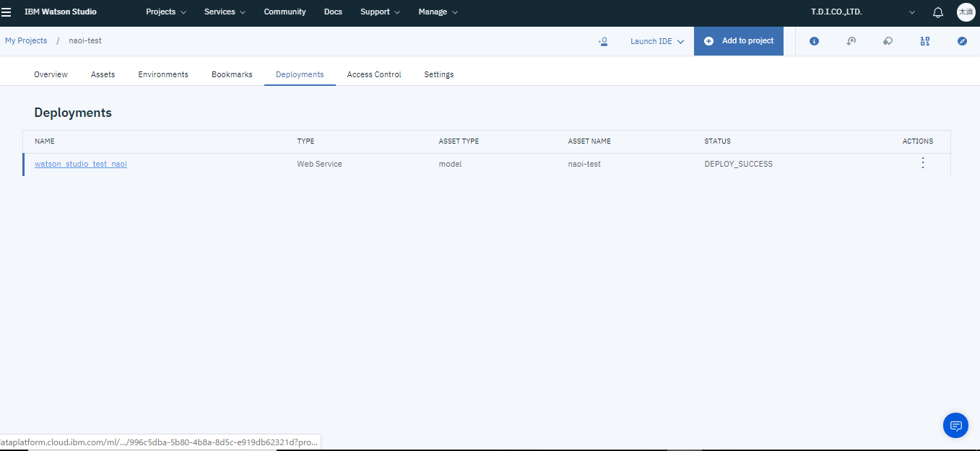The image size is (980, 451).
Task: Click the compass icon
Action: click(962, 41)
